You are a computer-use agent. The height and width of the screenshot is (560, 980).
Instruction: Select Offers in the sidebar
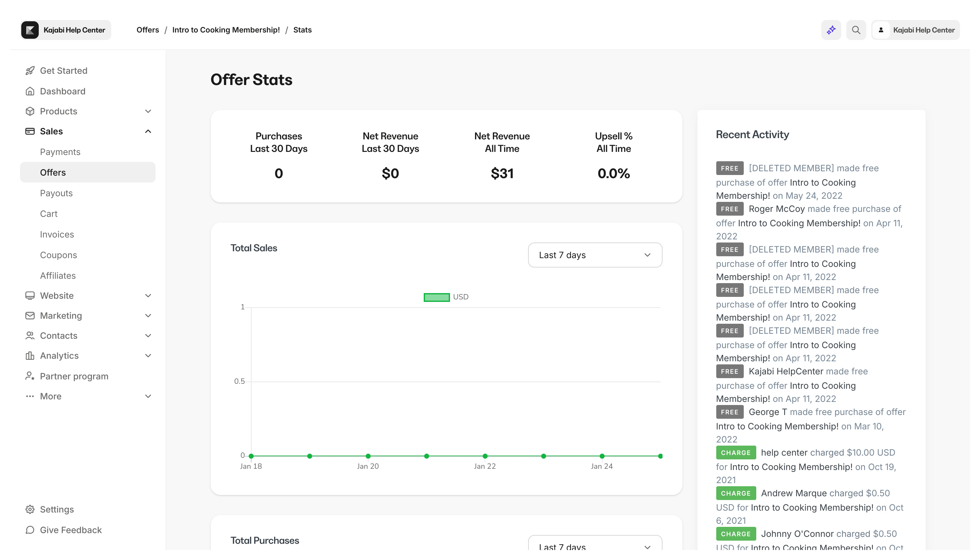(88, 172)
